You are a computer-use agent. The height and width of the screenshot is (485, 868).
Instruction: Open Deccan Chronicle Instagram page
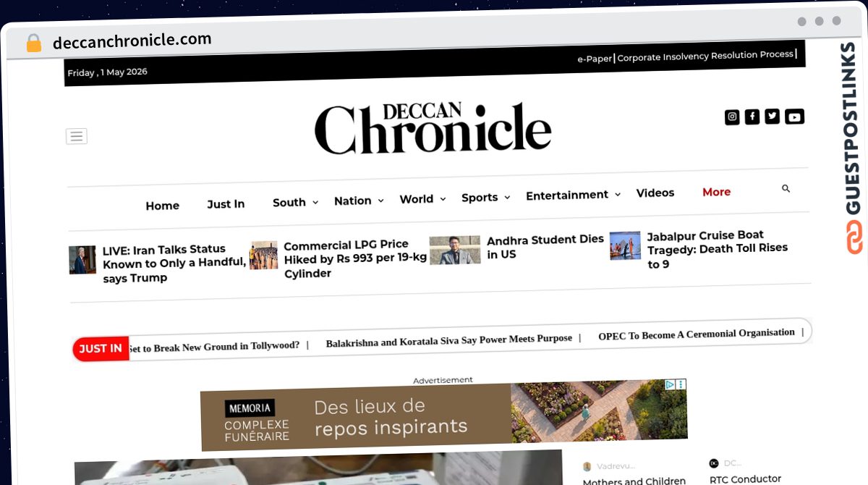[732, 117]
